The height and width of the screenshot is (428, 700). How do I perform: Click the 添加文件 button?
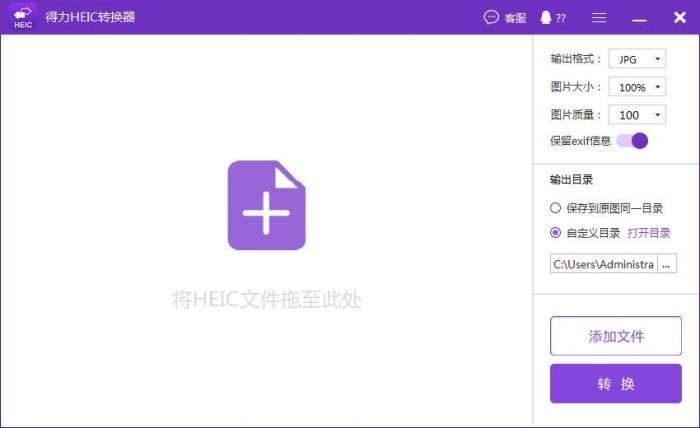tap(616, 336)
